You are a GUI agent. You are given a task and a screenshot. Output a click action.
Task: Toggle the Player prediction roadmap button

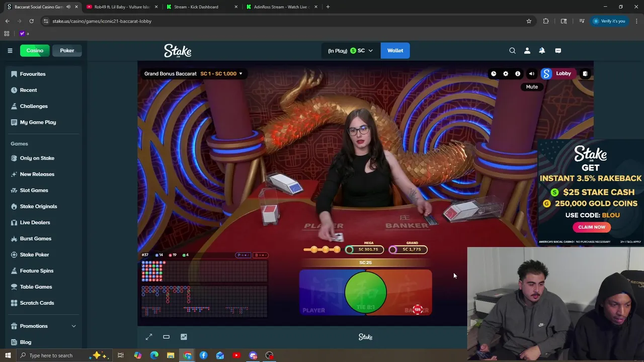tap(243, 255)
